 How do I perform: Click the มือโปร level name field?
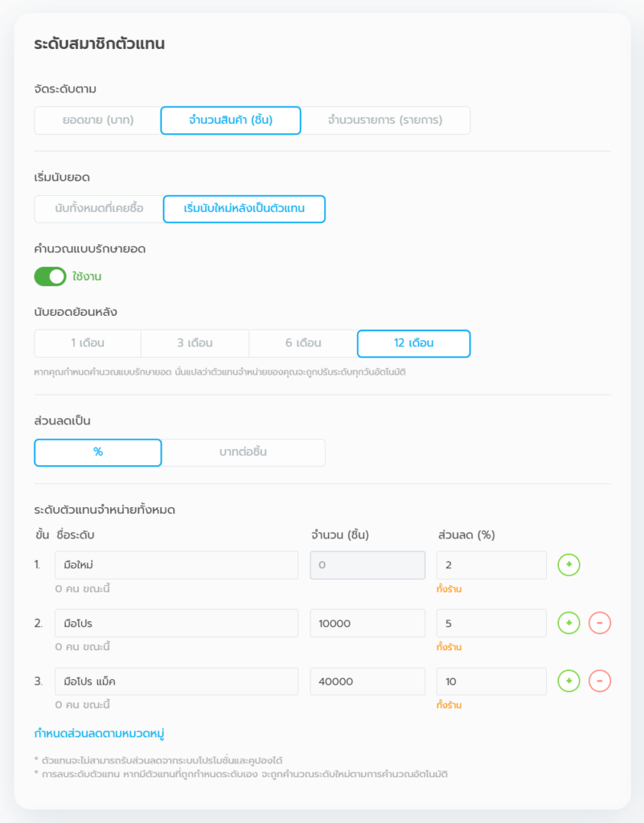coord(176,624)
